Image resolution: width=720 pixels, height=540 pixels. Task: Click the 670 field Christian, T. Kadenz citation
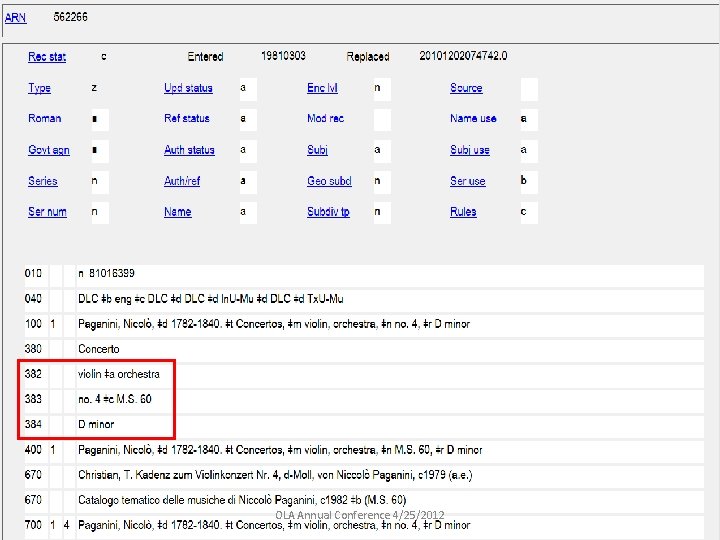(x=390, y=475)
